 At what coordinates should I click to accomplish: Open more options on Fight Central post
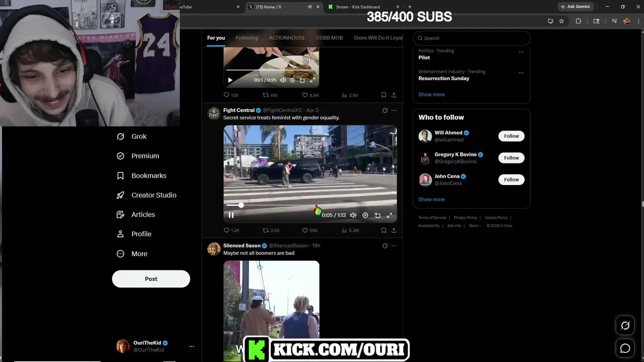pyautogui.click(x=393, y=111)
